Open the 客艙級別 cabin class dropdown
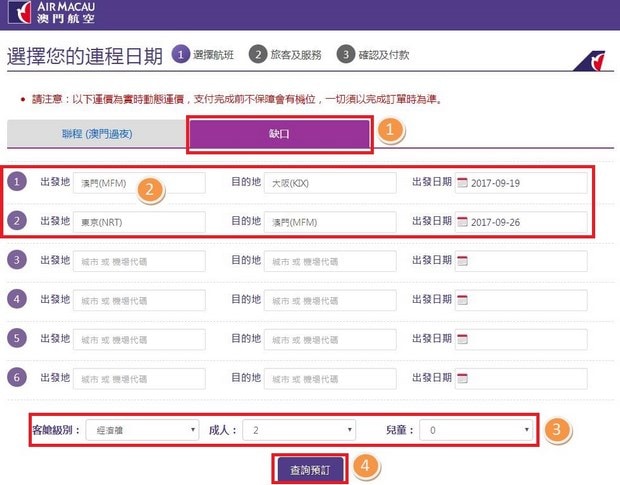The height and width of the screenshot is (485, 620). 142,430
